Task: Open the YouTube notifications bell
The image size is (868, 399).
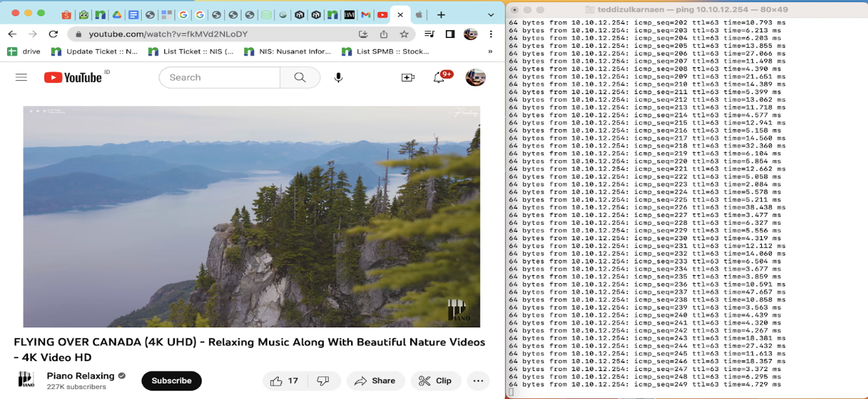Action: (x=439, y=77)
